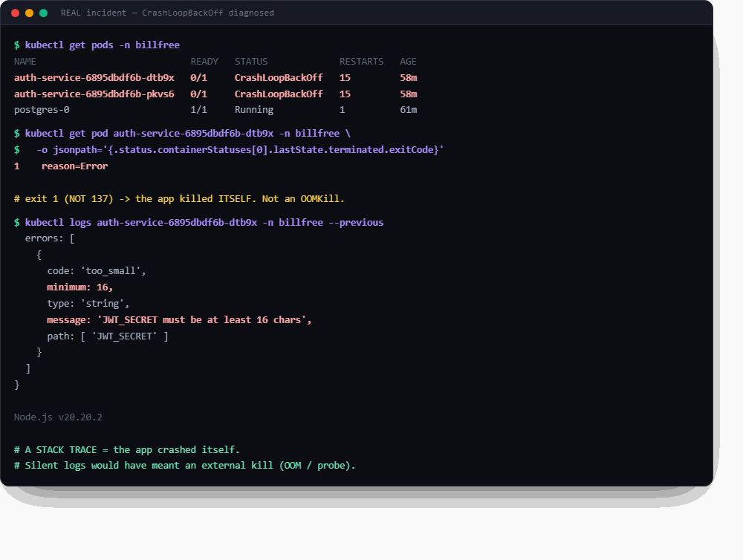This screenshot has width=743, height=560.
Task: Click the 'reason=Error' output
Action: 75,166
